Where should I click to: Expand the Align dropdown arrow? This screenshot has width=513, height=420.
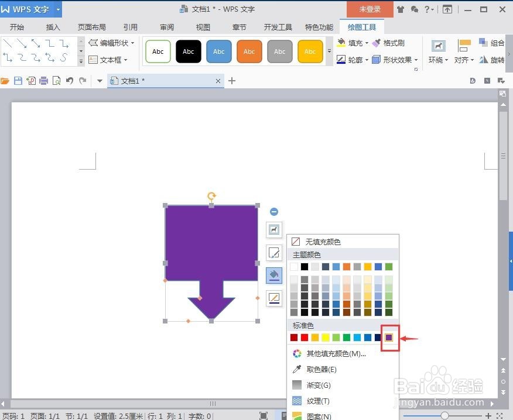(472, 60)
